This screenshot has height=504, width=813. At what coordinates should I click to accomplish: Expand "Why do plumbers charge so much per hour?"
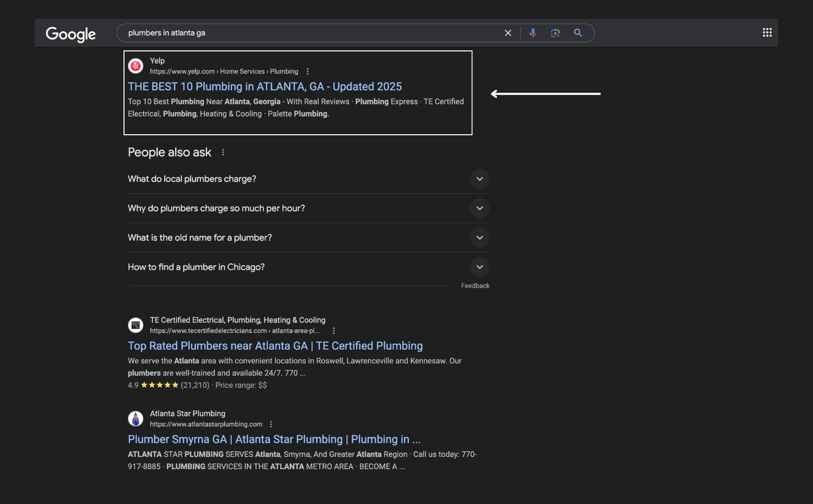[x=309, y=208]
